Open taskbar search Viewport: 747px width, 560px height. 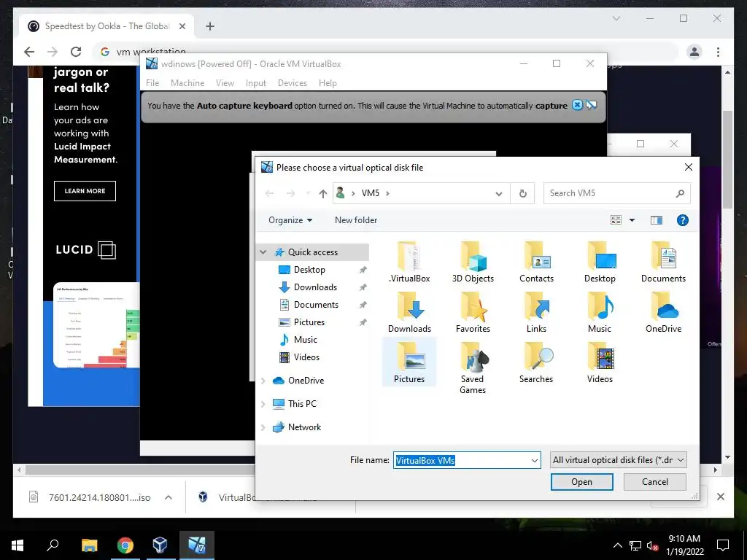coord(53,545)
